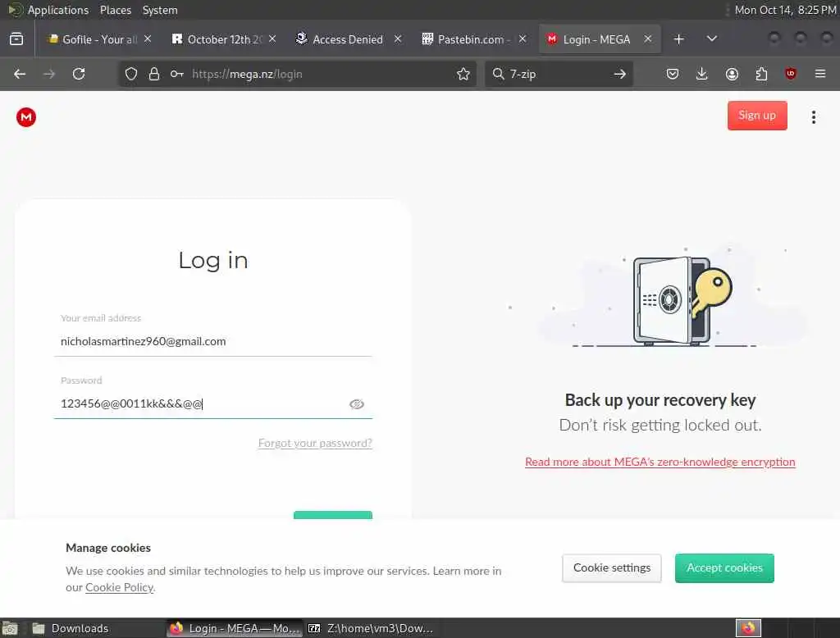Open the Cookie Policy link
The height and width of the screenshot is (638, 840).
(x=120, y=587)
